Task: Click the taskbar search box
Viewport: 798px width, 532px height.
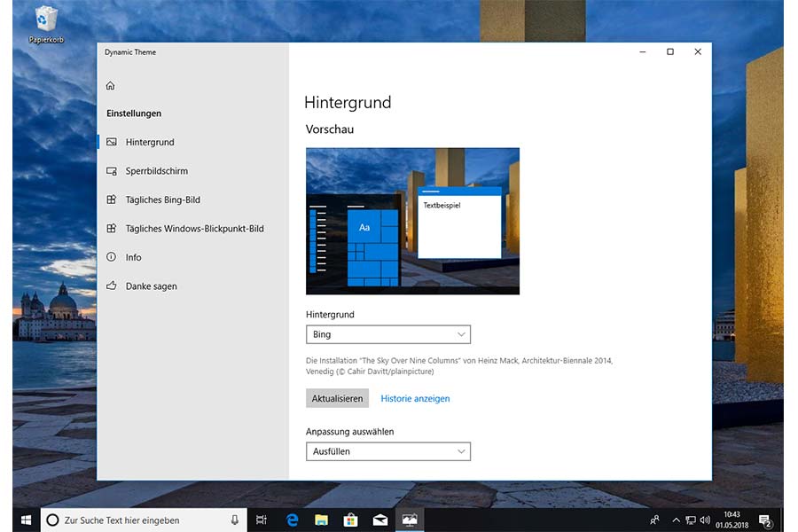Action: coord(144,520)
